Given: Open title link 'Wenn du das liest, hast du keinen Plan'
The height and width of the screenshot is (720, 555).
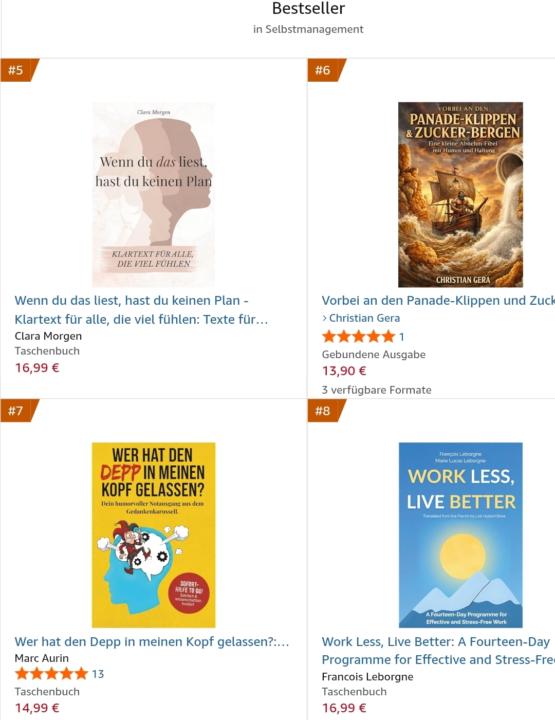Looking at the screenshot, I should click(x=141, y=310).
